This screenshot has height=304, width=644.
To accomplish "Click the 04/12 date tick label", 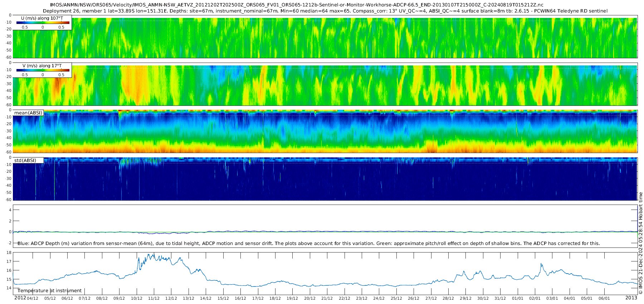I will click(x=33, y=298).
